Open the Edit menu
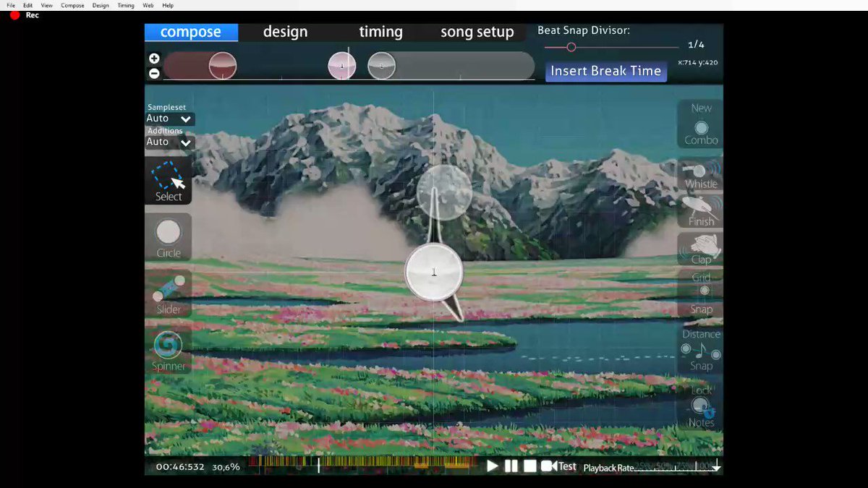868x488 pixels. pos(27,5)
